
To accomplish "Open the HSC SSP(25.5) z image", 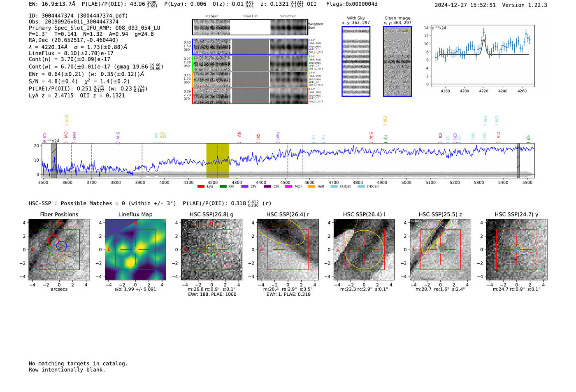I will (x=440, y=249).
